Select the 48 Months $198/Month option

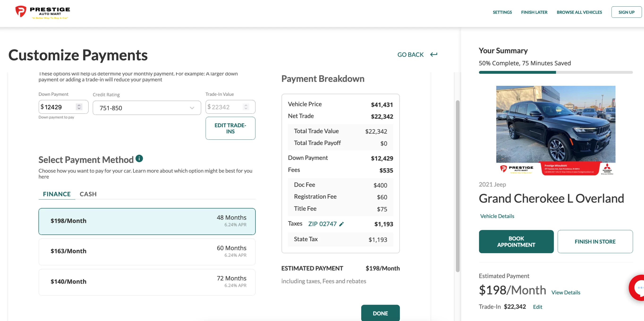(147, 221)
